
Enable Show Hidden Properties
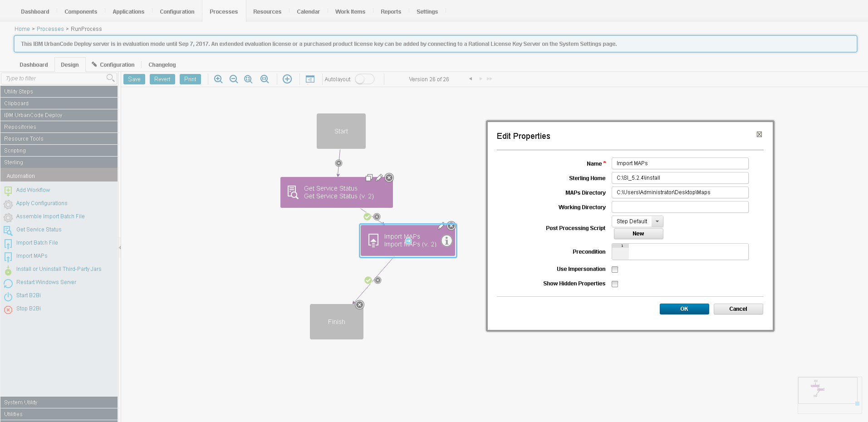[x=615, y=284]
